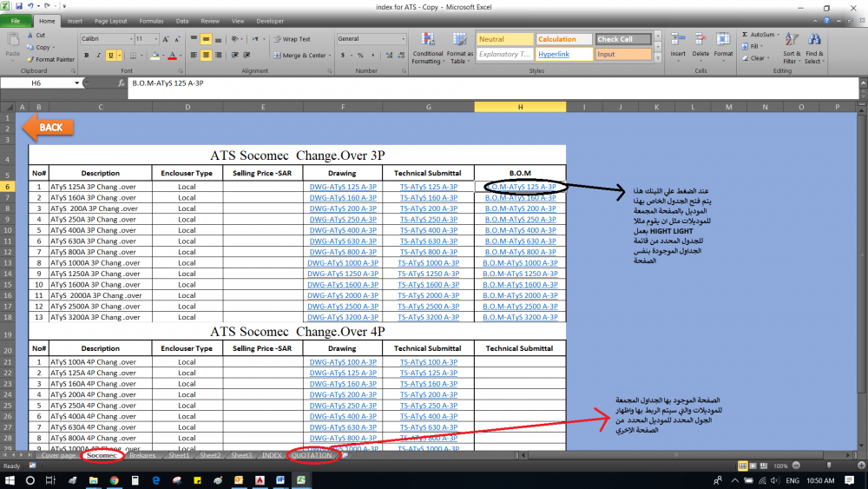Click the Insert Function fx icon
This screenshot has width=868, height=489.
pos(122,83)
